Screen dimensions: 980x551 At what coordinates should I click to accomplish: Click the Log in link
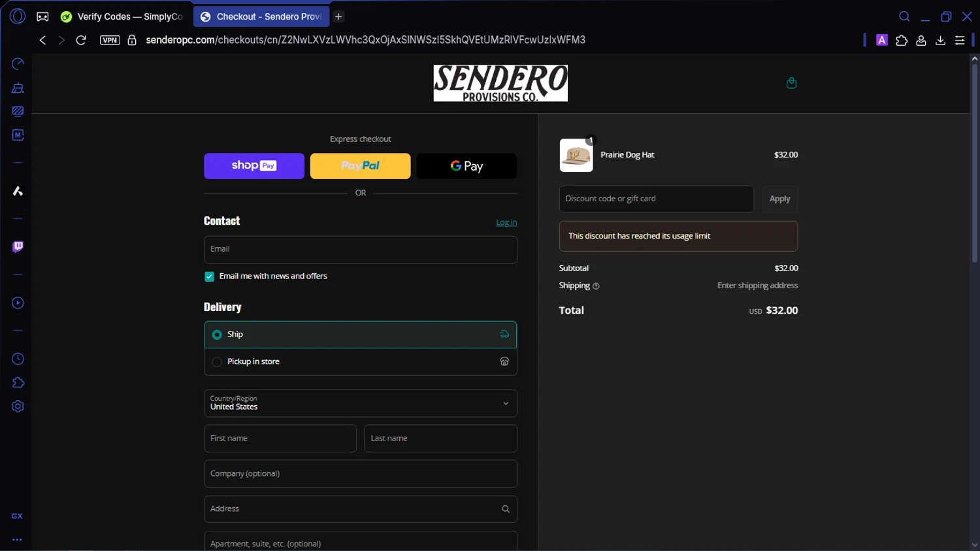[506, 222]
